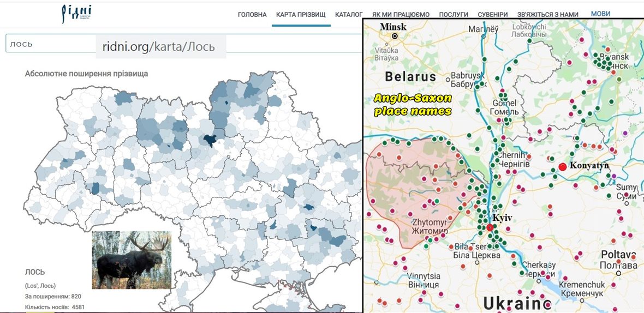
Task: Click the yellow Anglo-Saxon place names label
Action: [x=413, y=105]
